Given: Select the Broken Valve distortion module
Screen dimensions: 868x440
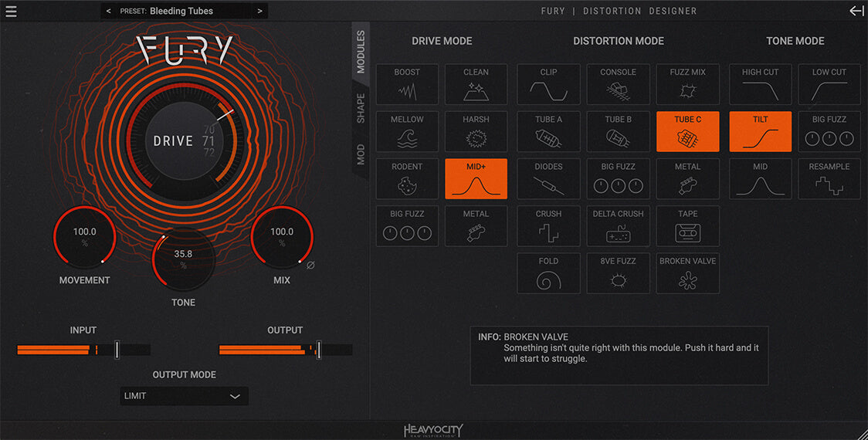Looking at the screenshot, I should tap(687, 273).
